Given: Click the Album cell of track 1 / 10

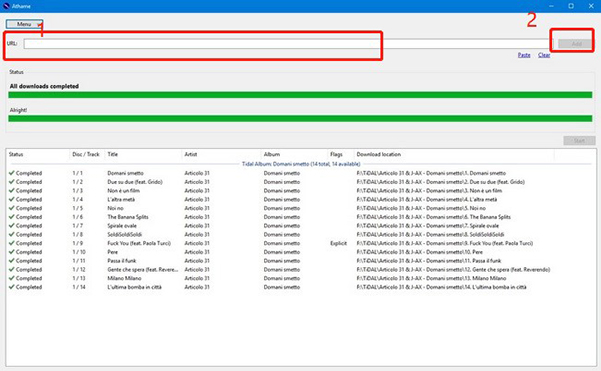Looking at the screenshot, I should click(x=282, y=252).
